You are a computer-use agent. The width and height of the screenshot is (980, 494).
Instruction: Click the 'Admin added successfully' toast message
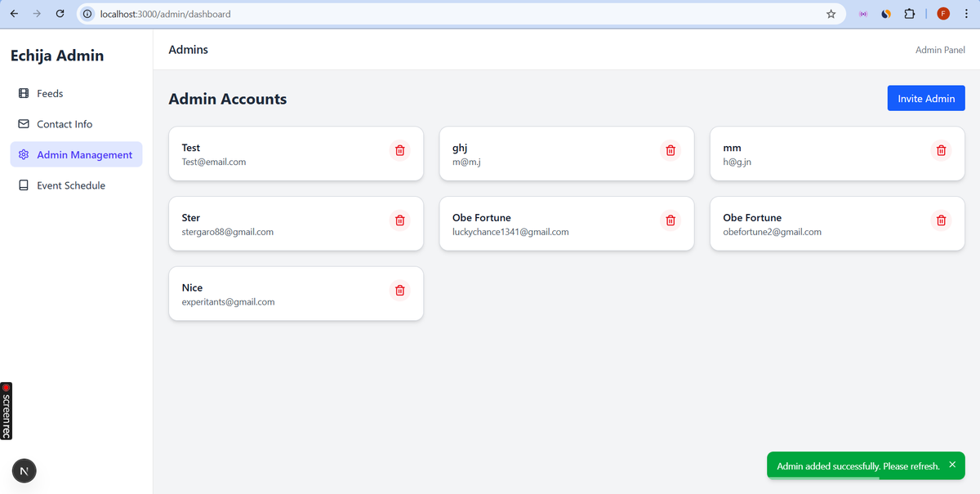tap(858, 466)
